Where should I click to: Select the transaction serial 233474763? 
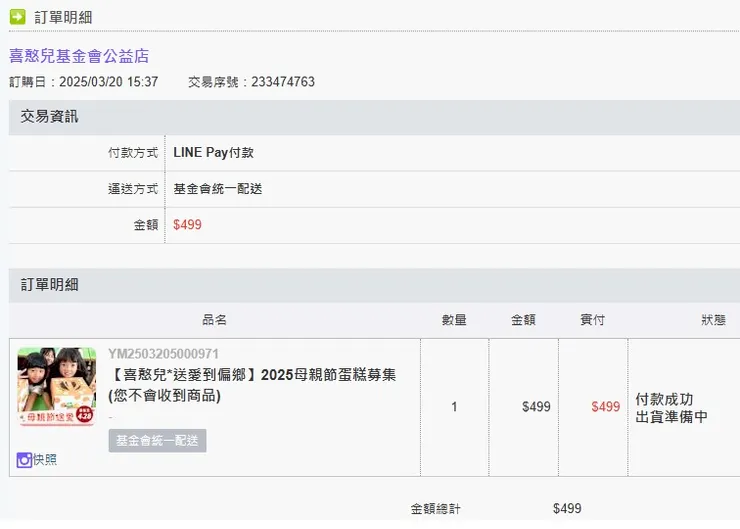point(283,82)
